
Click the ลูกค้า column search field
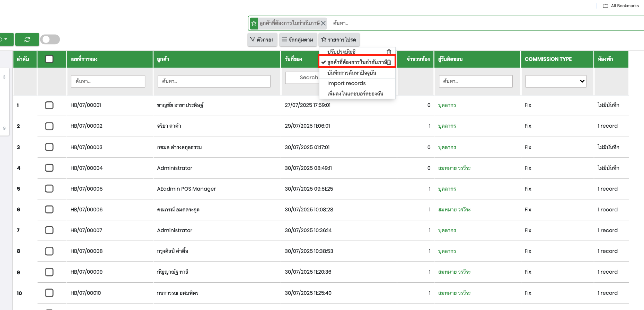point(214,81)
